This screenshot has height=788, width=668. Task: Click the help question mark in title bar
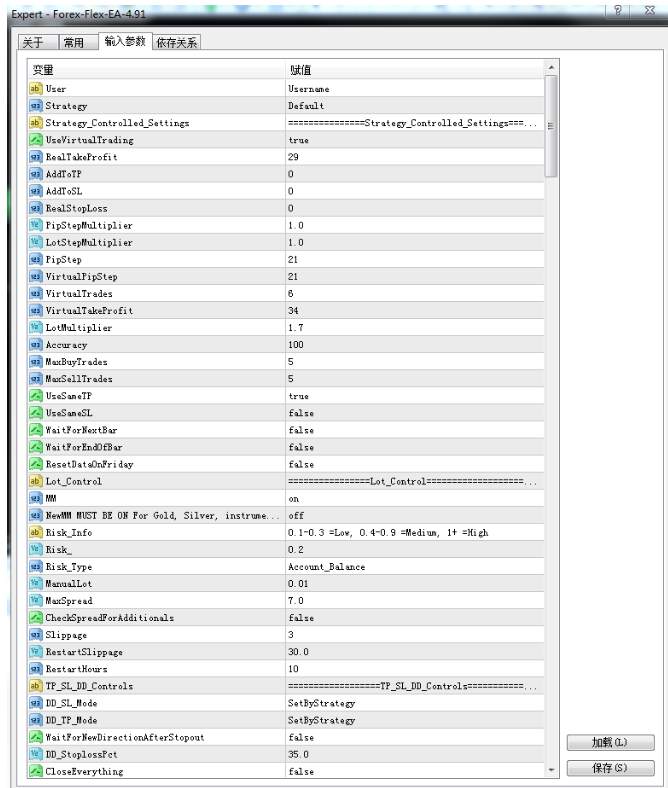[x=618, y=10]
